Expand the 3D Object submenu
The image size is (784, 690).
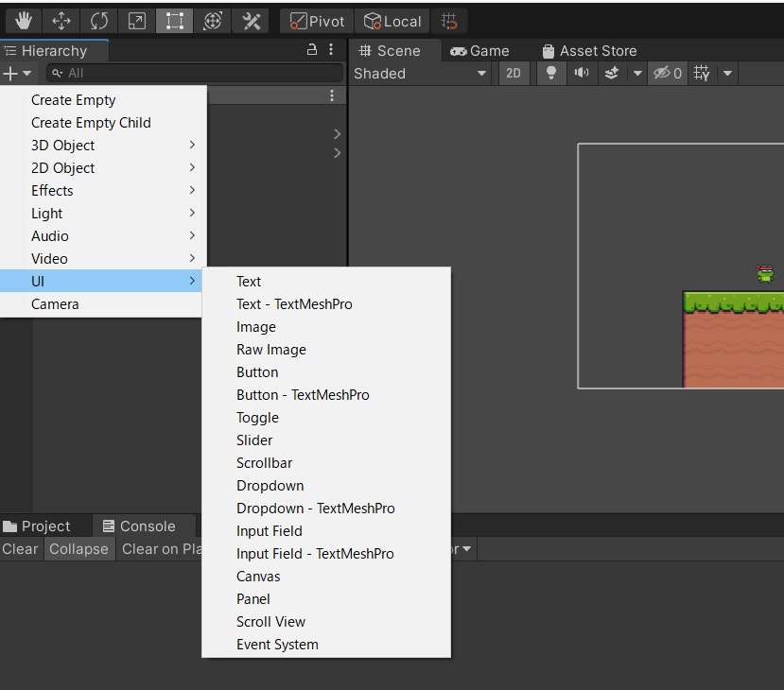click(x=103, y=146)
